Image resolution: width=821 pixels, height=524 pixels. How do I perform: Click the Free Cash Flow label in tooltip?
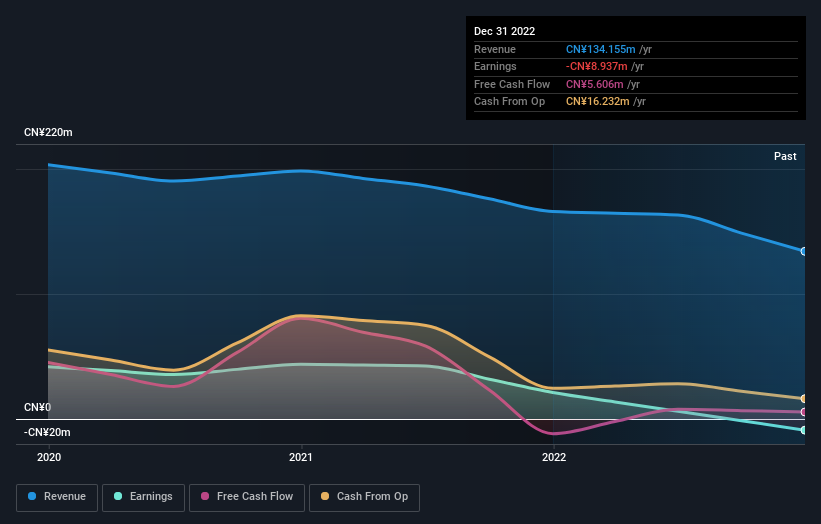coord(512,84)
